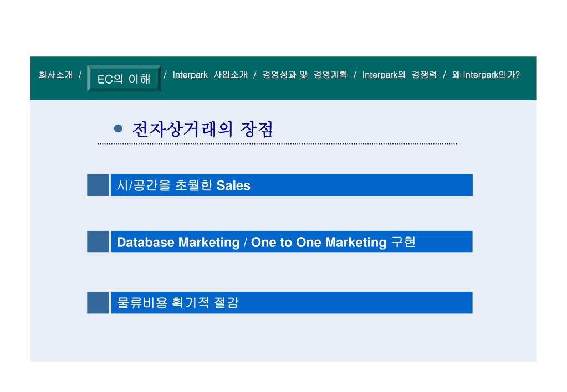Viewport: 567px width, 392px height.
Task: Click the square icon beside 물류비용 획기적 절감
Action: (98, 303)
